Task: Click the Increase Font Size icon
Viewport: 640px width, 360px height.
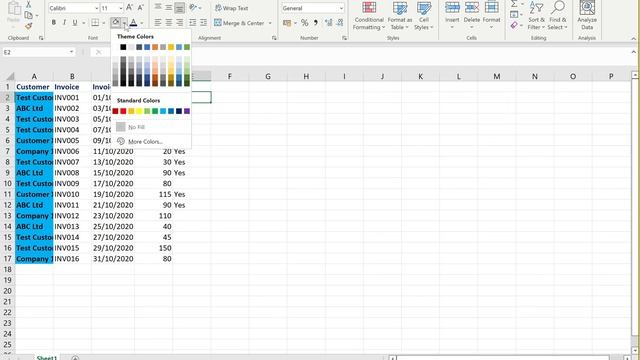Action: click(x=129, y=8)
